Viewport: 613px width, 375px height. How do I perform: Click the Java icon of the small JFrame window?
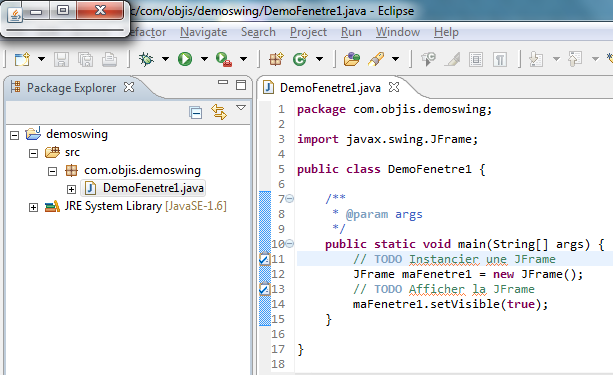(x=15, y=15)
